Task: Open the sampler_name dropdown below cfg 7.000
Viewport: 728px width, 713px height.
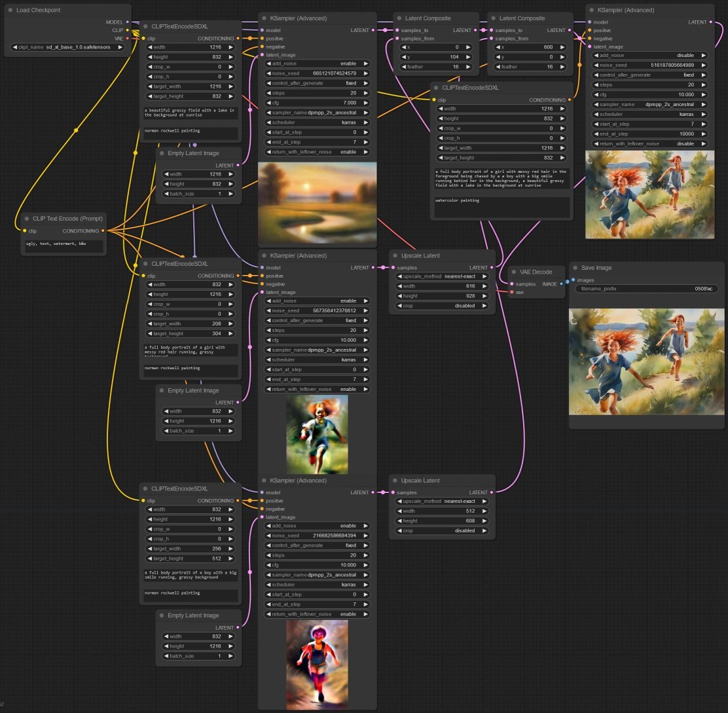Action: (x=317, y=113)
